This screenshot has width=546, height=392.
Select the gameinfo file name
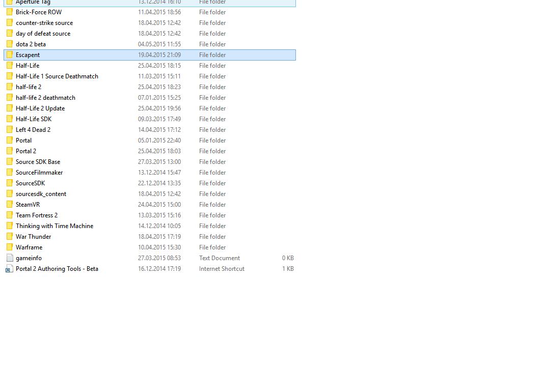click(x=29, y=258)
